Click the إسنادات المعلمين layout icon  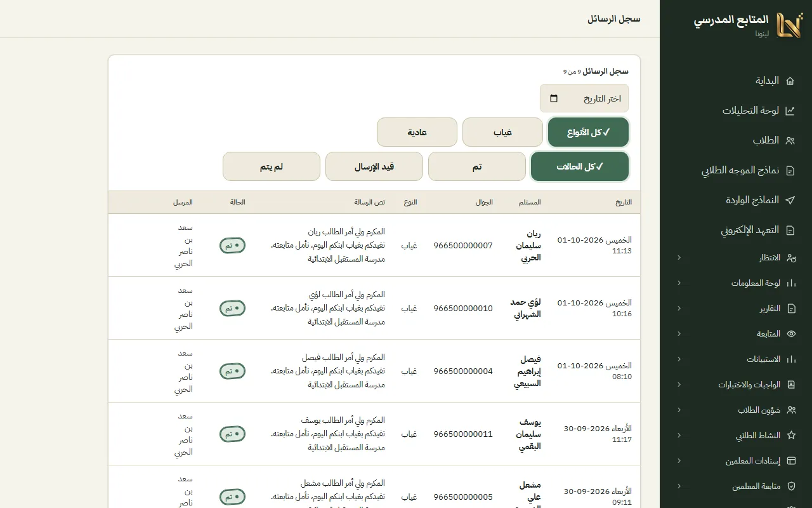pos(791,461)
